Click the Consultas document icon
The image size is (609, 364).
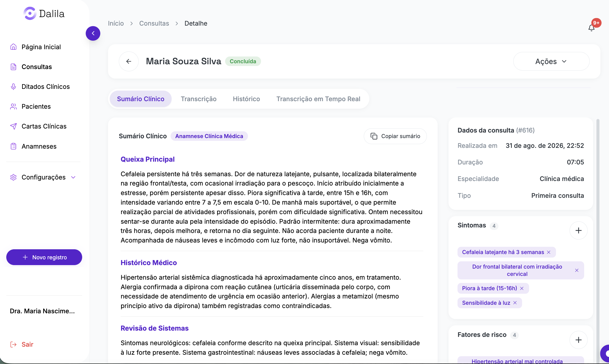(13, 67)
